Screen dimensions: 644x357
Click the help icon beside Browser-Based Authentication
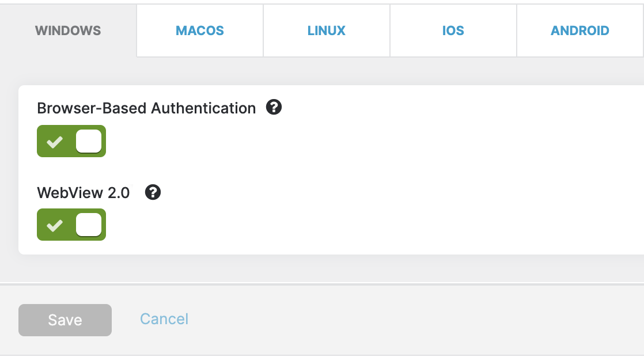274,108
